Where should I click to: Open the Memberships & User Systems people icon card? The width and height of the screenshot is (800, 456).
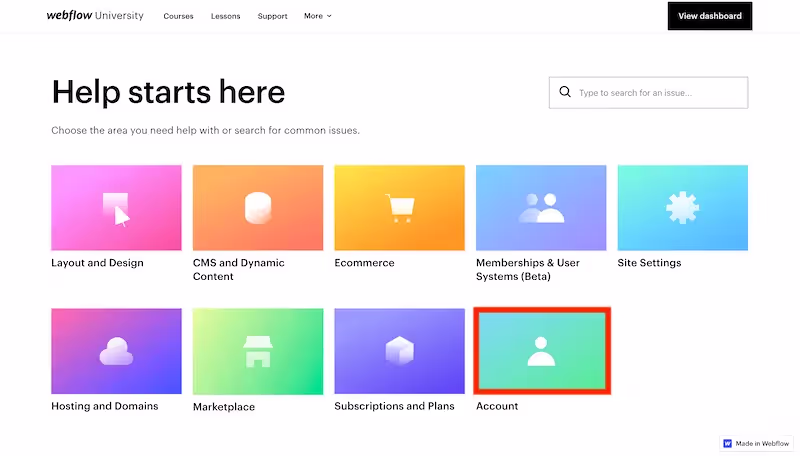(541, 208)
